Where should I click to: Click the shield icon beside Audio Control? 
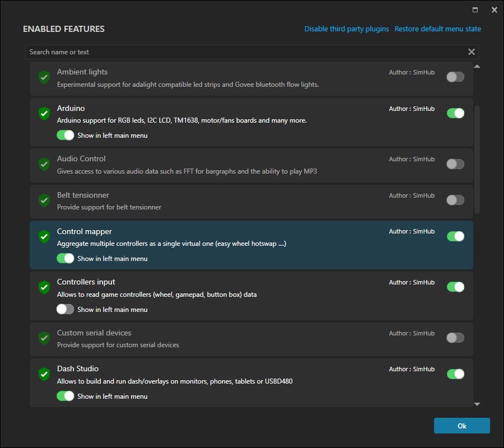pyautogui.click(x=44, y=164)
